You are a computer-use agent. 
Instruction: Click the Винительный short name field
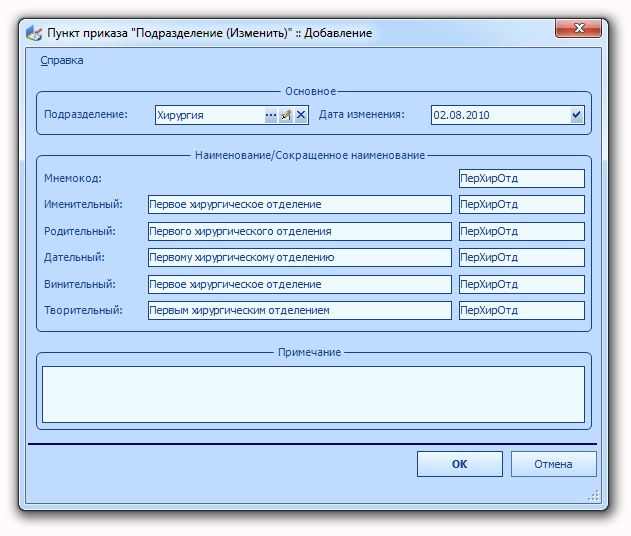(x=522, y=284)
